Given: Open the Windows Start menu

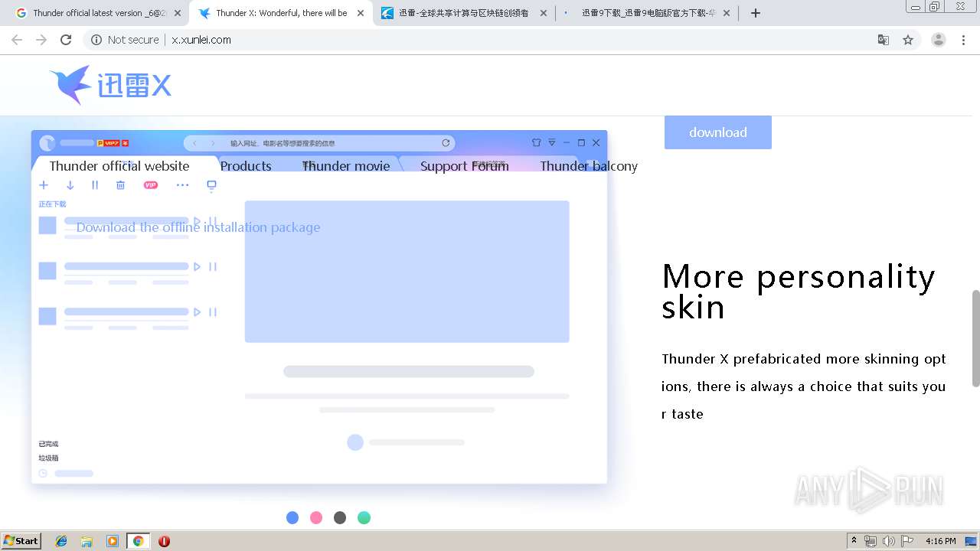Looking at the screenshot, I should coord(21,541).
